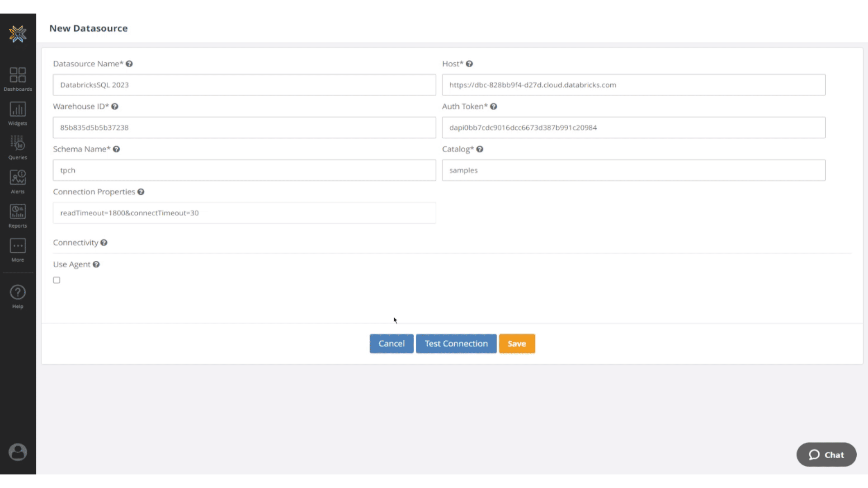Click the Dashboards icon in sidebar
Screen dimensions: 868x488
click(x=17, y=76)
